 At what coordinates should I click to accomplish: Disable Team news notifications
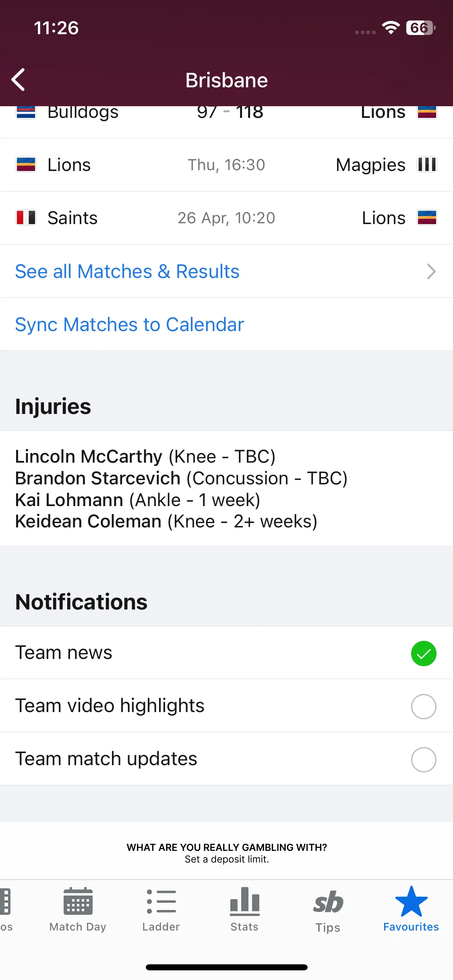tap(424, 653)
